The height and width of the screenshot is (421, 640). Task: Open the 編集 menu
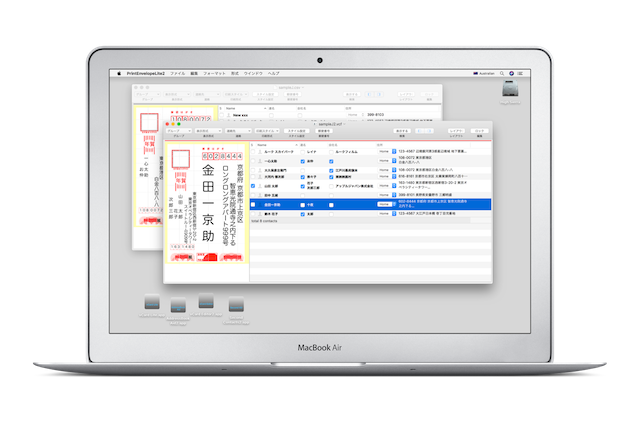[194, 74]
